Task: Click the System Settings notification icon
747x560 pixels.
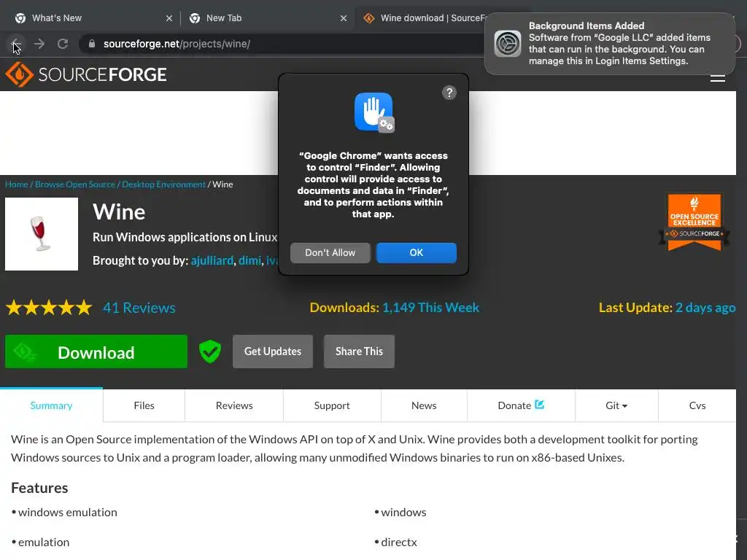Action: pos(508,43)
